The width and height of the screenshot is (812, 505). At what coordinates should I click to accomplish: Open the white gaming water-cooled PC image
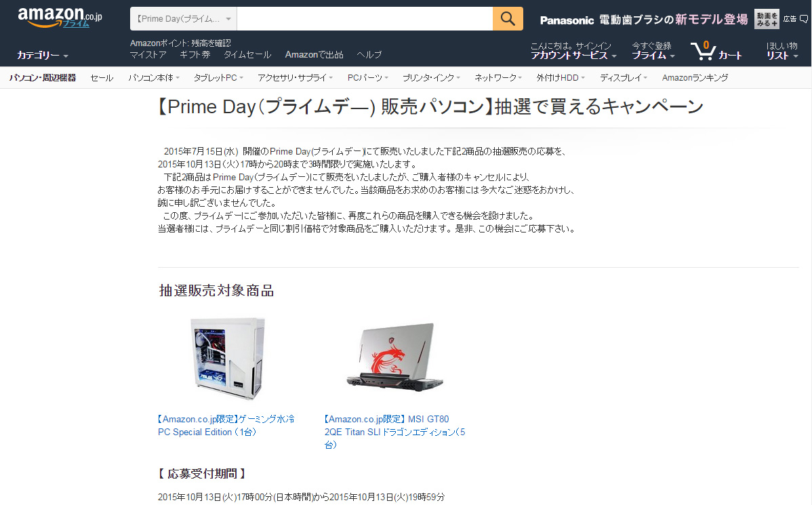228,359
